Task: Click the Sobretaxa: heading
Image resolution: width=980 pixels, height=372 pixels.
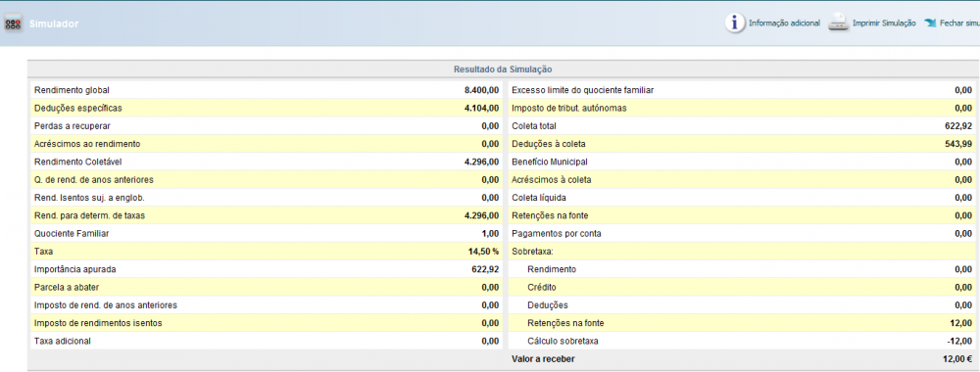Action: 532,252
